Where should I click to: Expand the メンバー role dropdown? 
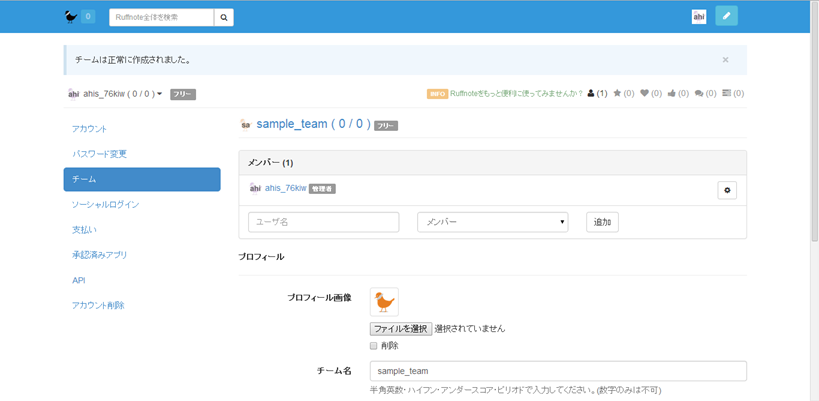[492, 222]
